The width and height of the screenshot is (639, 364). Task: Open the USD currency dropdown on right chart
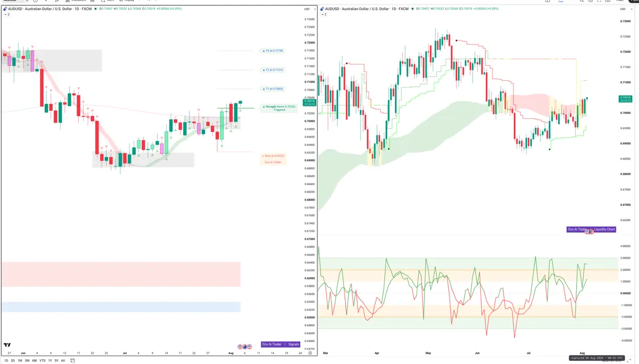click(626, 9)
